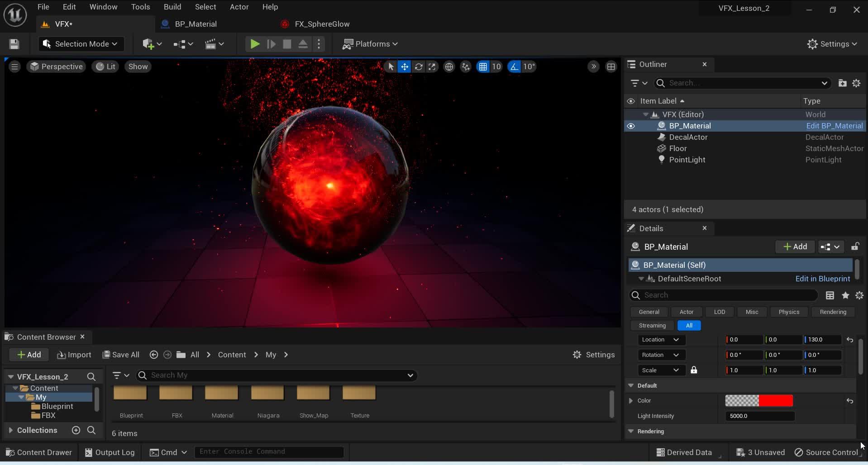Select the rotate gizmo tool
The height and width of the screenshot is (465, 868).
click(419, 66)
